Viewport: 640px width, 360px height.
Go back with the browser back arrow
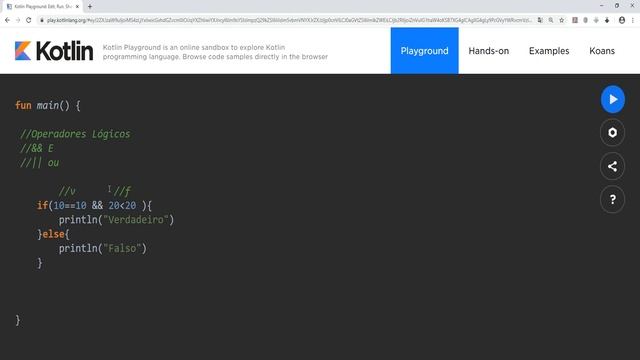pyautogui.click(x=7, y=20)
